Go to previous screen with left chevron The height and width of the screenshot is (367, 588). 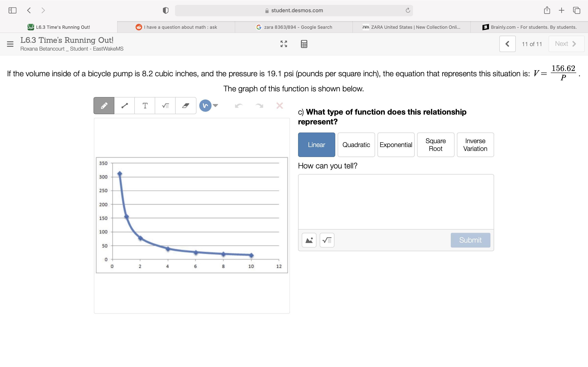[507, 44]
